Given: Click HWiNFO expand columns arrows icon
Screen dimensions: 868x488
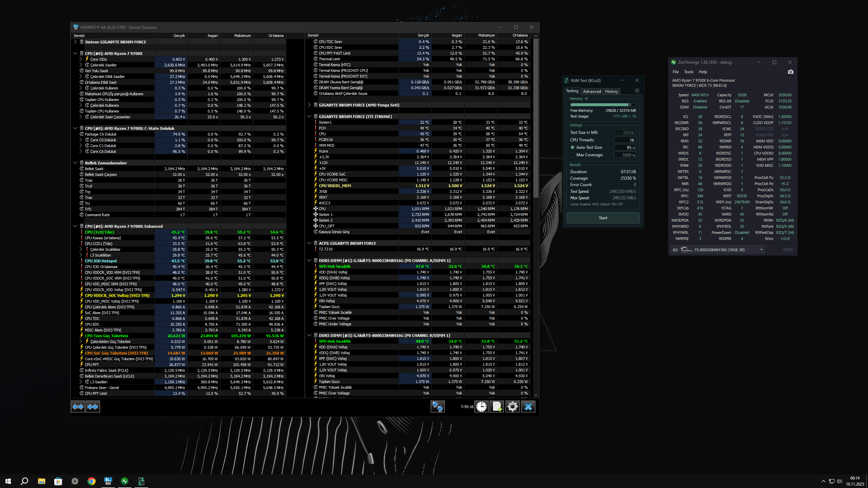Looking at the screenshot, I should [x=78, y=406].
